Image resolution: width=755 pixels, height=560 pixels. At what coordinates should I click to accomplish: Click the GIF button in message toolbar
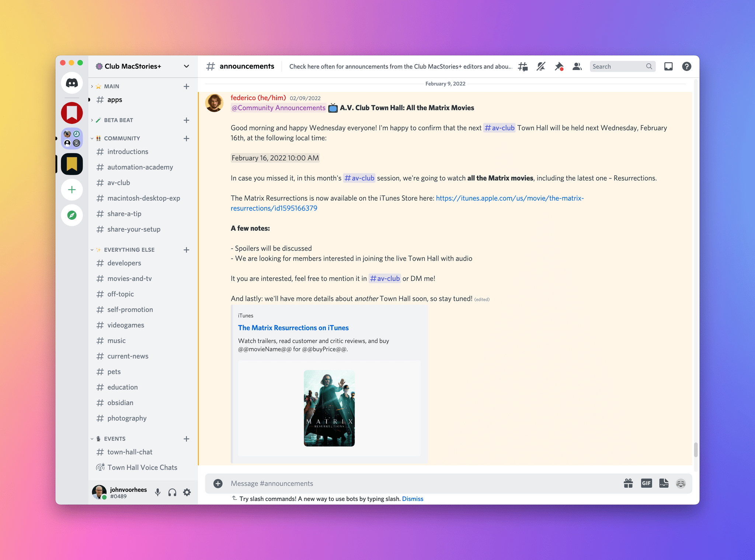646,483
